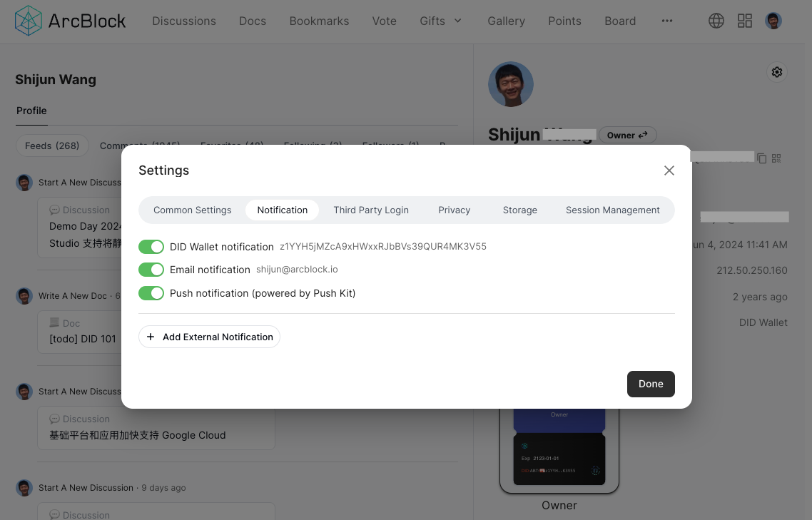
Task: Select the Session Management tab
Action: (x=612, y=210)
